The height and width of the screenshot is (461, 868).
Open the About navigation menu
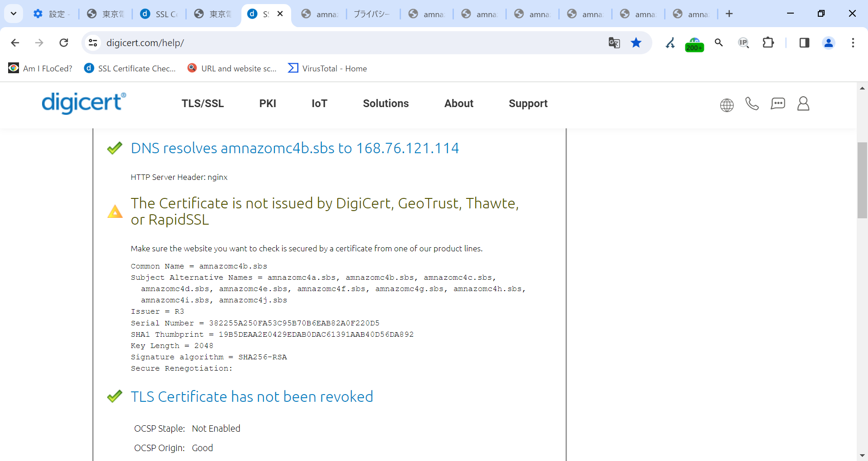pos(459,103)
